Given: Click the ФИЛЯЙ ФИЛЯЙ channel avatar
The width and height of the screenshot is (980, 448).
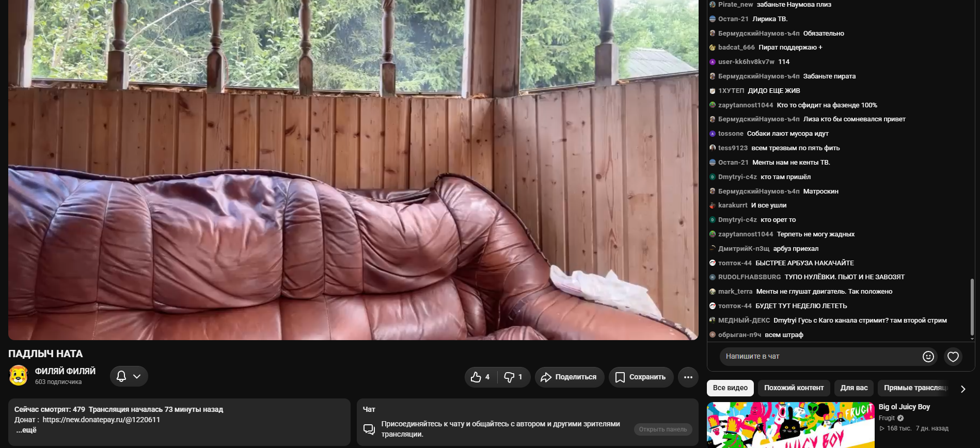Looking at the screenshot, I should pos(19,376).
